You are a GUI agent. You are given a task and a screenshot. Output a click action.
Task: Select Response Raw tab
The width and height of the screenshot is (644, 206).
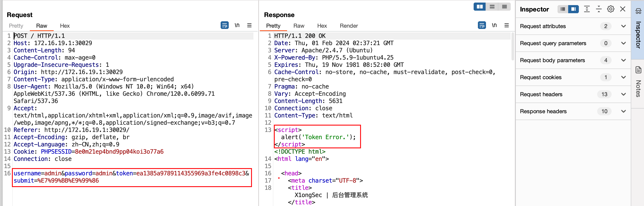click(299, 26)
